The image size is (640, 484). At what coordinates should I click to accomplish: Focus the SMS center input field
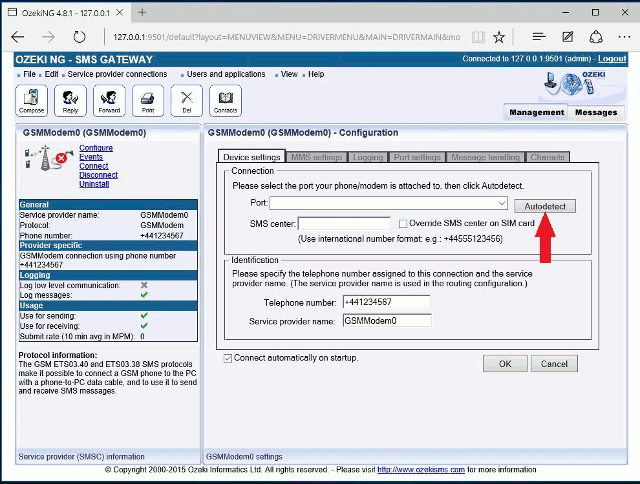point(344,224)
